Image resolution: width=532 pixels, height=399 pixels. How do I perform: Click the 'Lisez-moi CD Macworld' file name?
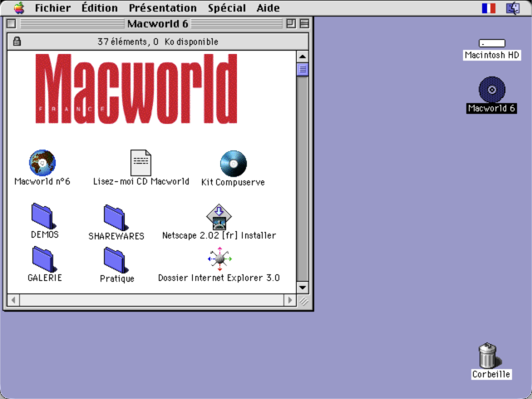(x=141, y=181)
